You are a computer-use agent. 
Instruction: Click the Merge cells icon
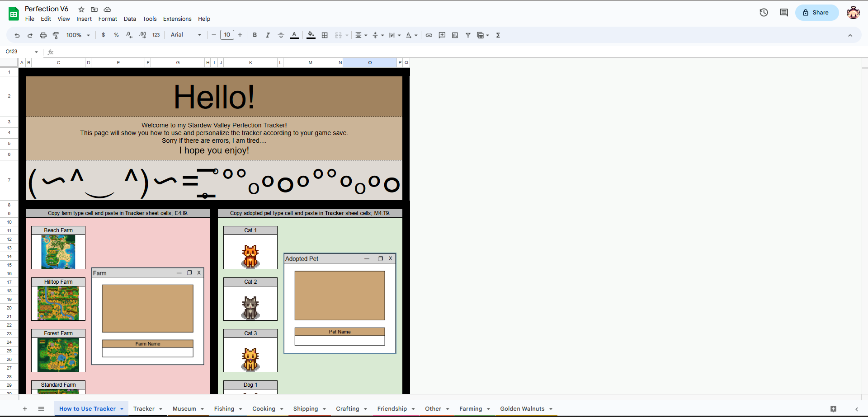pos(338,35)
